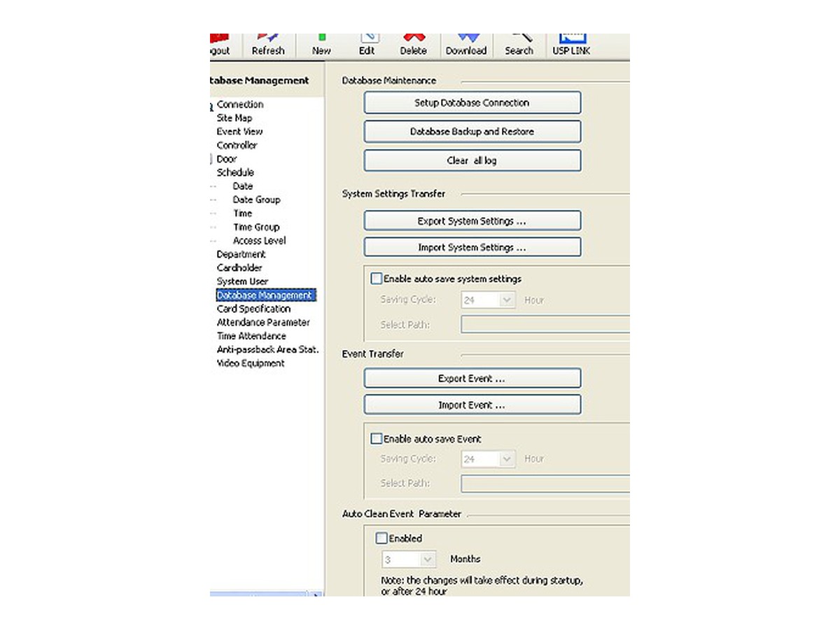Select Time under Schedule

coord(243,213)
